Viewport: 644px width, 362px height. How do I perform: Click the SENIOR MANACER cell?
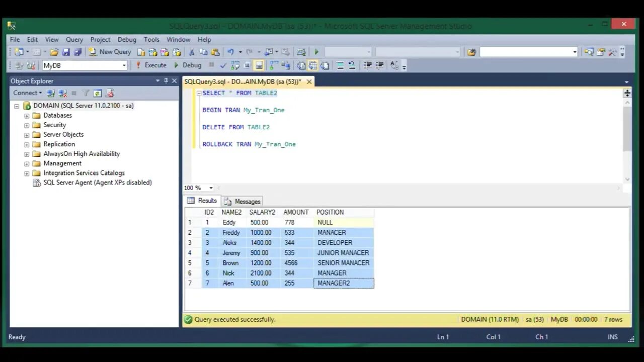point(344,263)
